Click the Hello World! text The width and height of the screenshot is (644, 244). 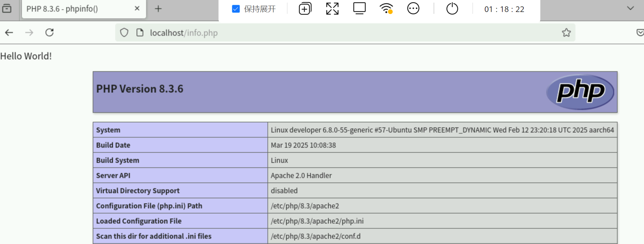click(x=26, y=56)
